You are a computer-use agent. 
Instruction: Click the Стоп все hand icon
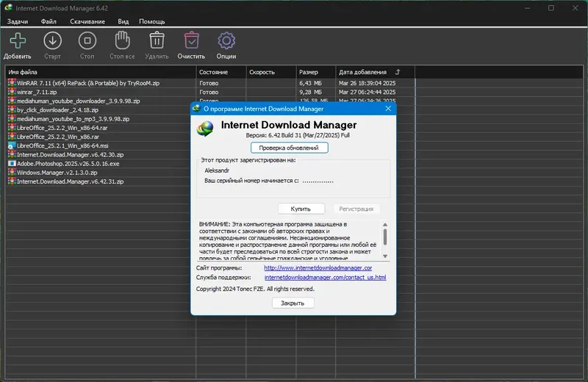(x=122, y=40)
